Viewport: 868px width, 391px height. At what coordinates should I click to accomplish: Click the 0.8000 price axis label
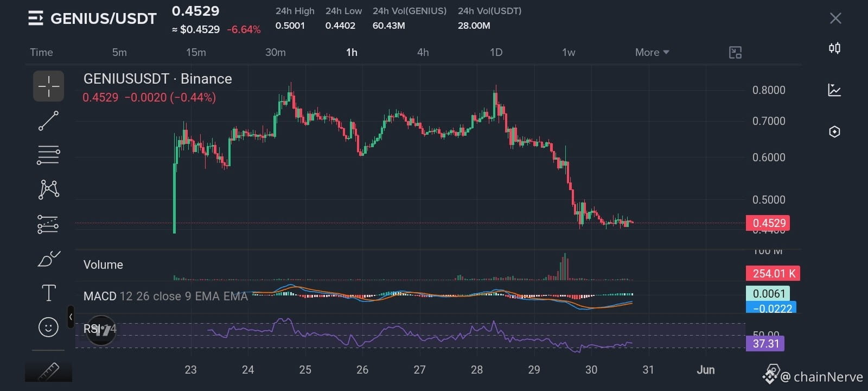click(x=769, y=90)
